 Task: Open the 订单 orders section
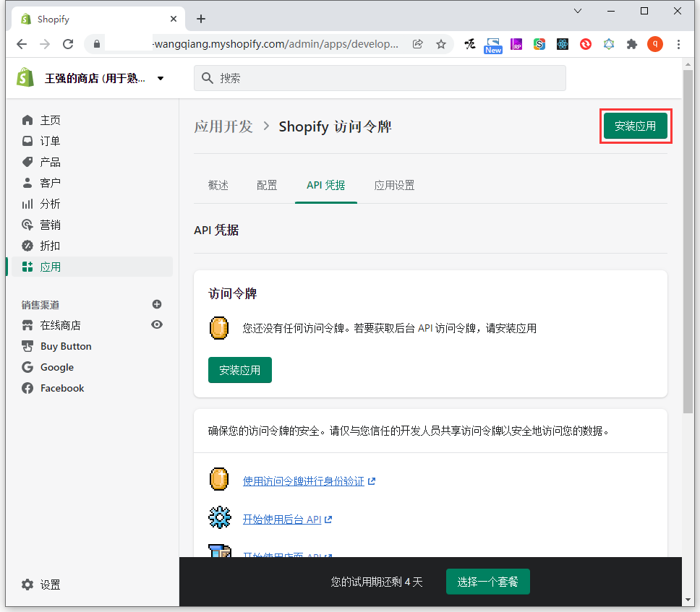click(x=50, y=141)
